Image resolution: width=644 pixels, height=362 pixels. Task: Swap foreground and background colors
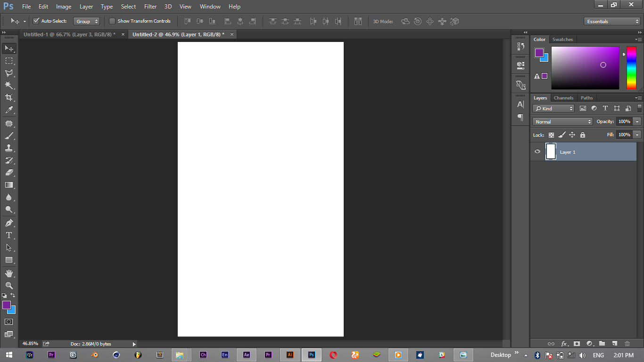tap(13, 295)
